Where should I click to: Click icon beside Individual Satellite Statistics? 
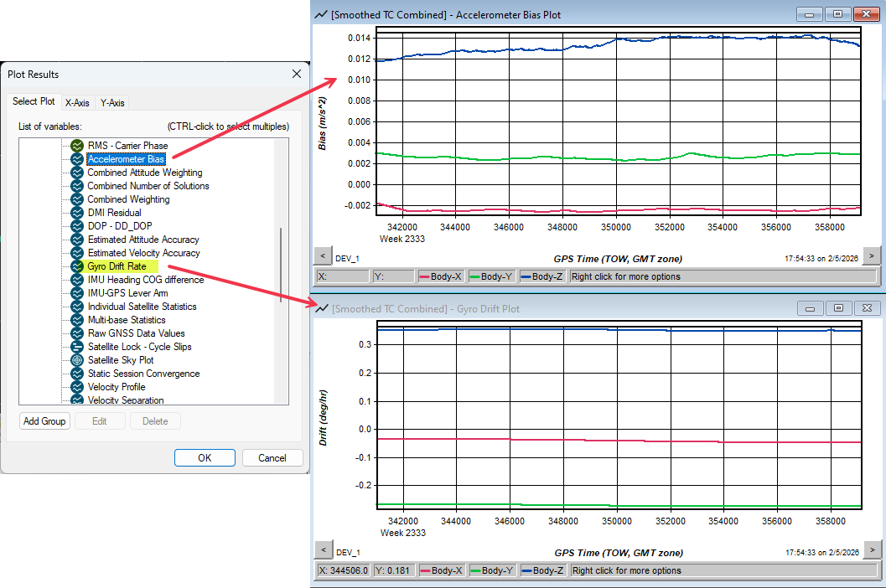pos(77,307)
